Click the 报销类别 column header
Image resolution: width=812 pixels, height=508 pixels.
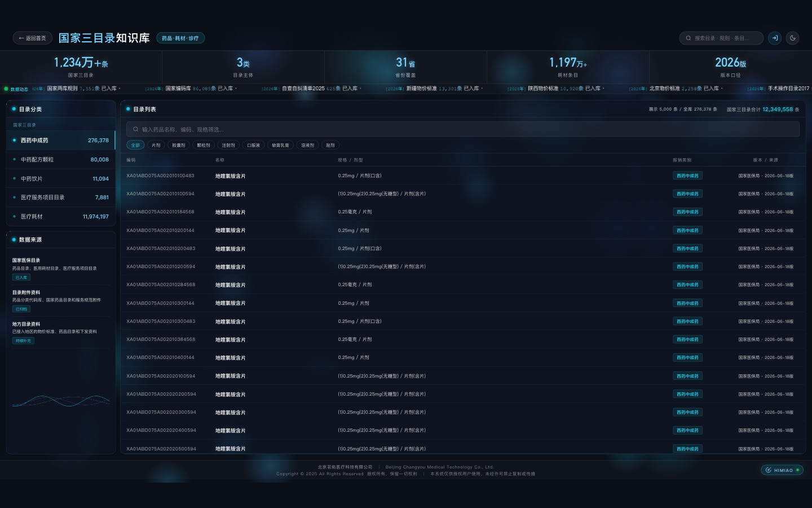tap(682, 160)
